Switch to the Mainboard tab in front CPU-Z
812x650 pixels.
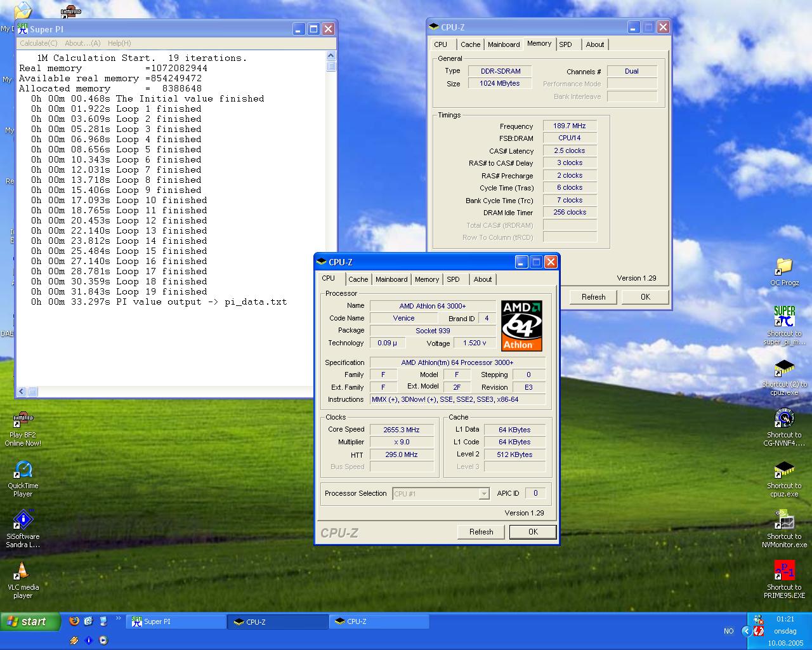pyautogui.click(x=391, y=279)
